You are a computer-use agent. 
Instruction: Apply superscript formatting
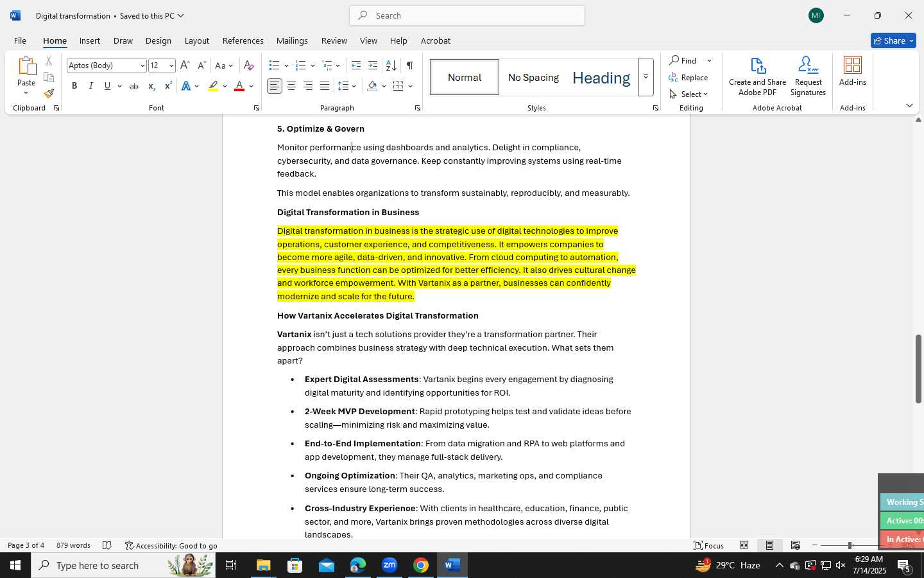(168, 86)
